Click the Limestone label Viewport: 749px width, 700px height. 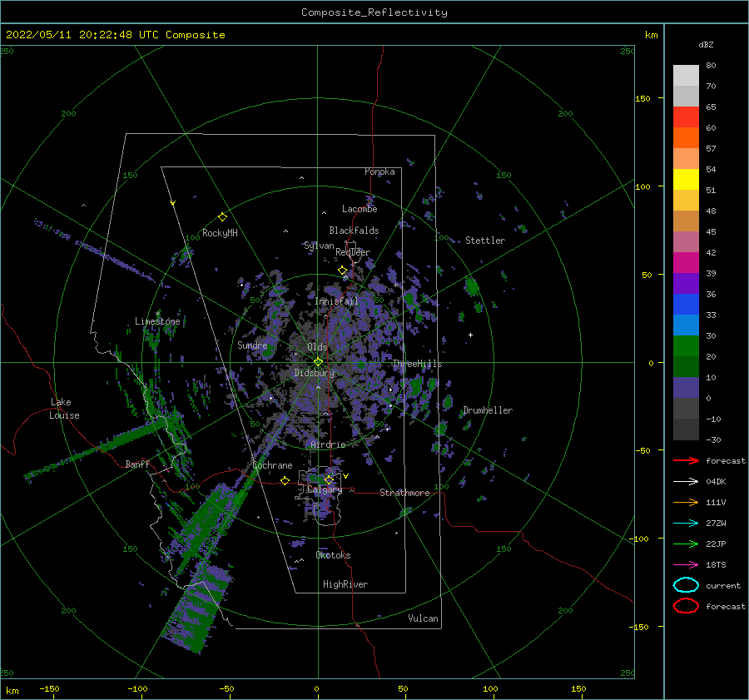[157, 321]
